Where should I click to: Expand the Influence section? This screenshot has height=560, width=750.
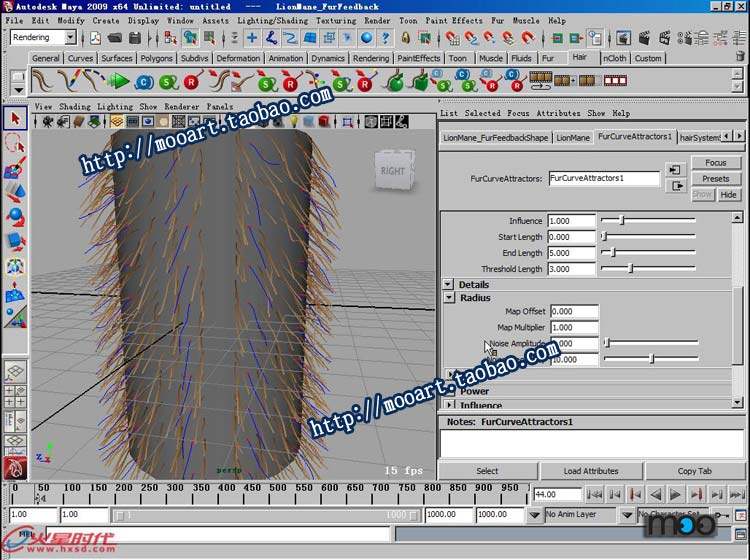click(x=449, y=405)
